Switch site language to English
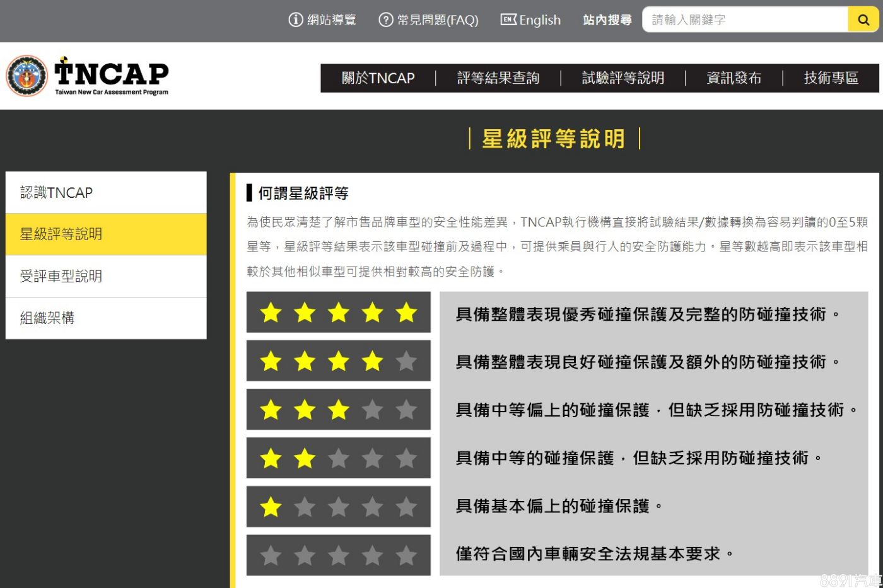Viewport: 883px width, 588px height. tap(539, 20)
